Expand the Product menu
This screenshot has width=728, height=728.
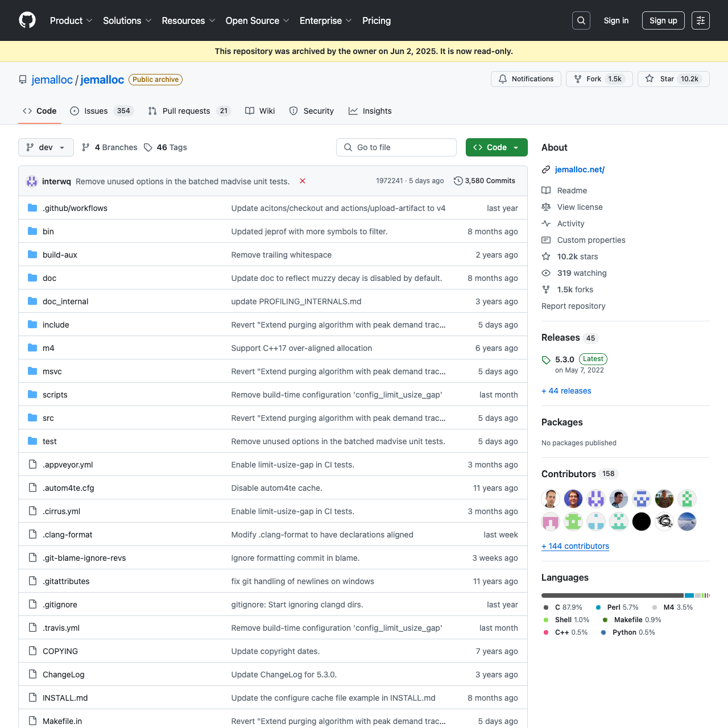(x=71, y=20)
